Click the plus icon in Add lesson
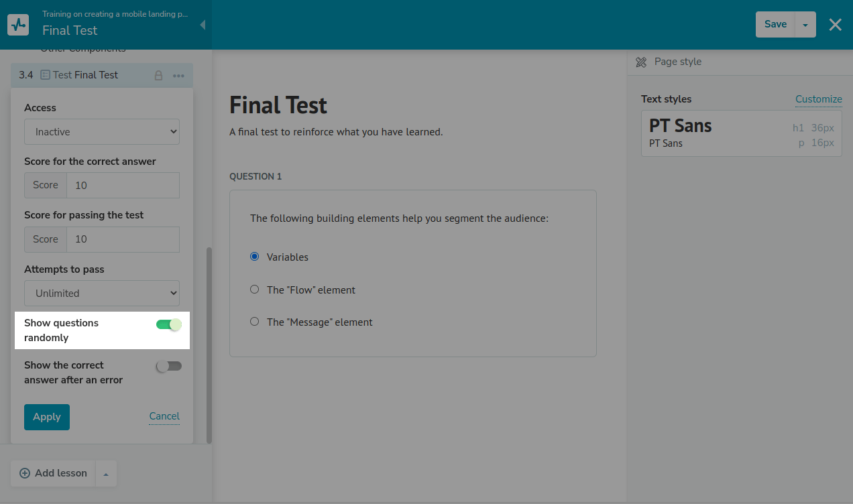The width and height of the screenshot is (853, 504). (25, 473)
